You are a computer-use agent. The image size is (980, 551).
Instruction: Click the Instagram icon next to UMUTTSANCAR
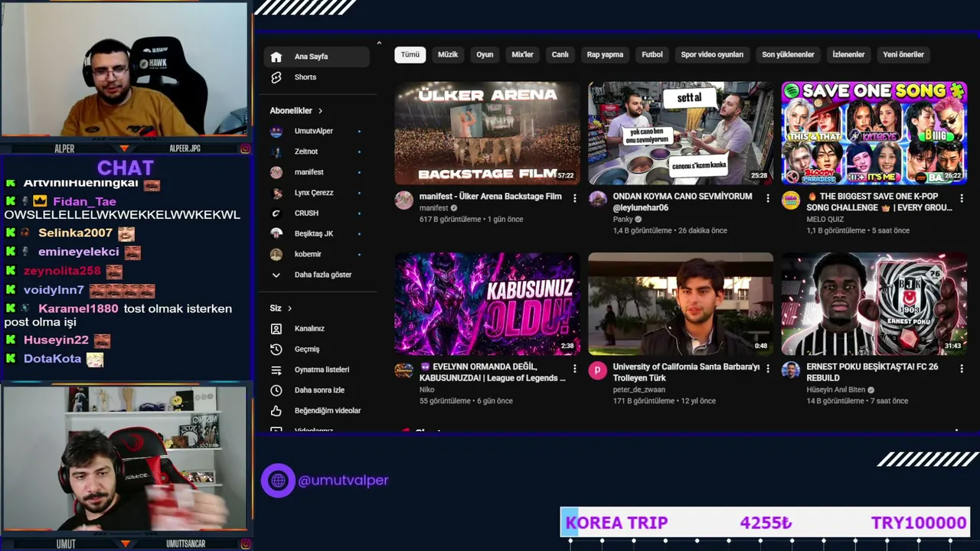click(x=245, y=544)
